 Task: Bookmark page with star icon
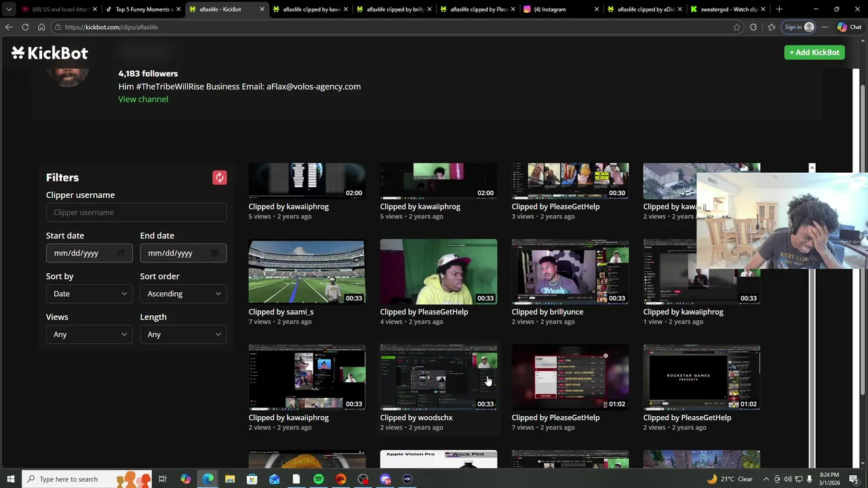[737, 27]
